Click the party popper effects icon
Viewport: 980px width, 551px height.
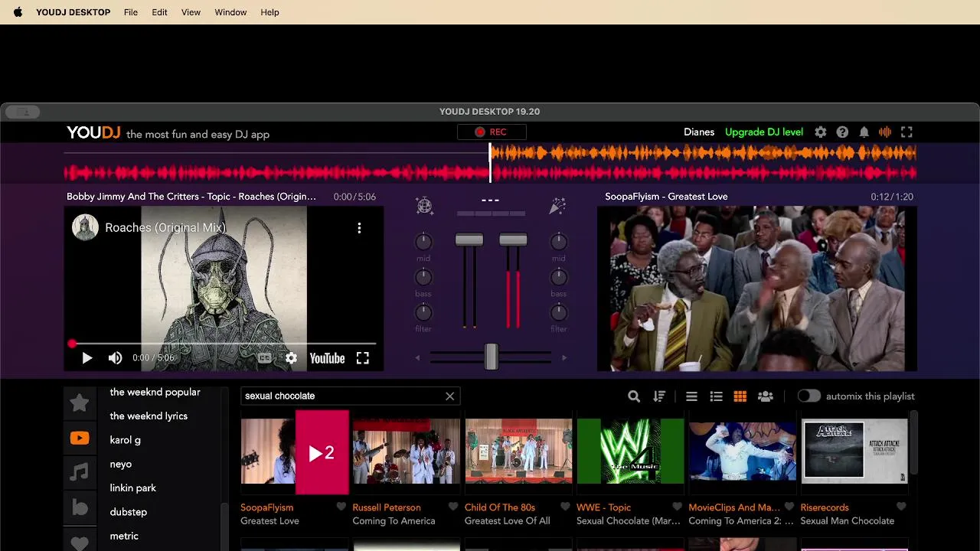(x=557, y=205)
